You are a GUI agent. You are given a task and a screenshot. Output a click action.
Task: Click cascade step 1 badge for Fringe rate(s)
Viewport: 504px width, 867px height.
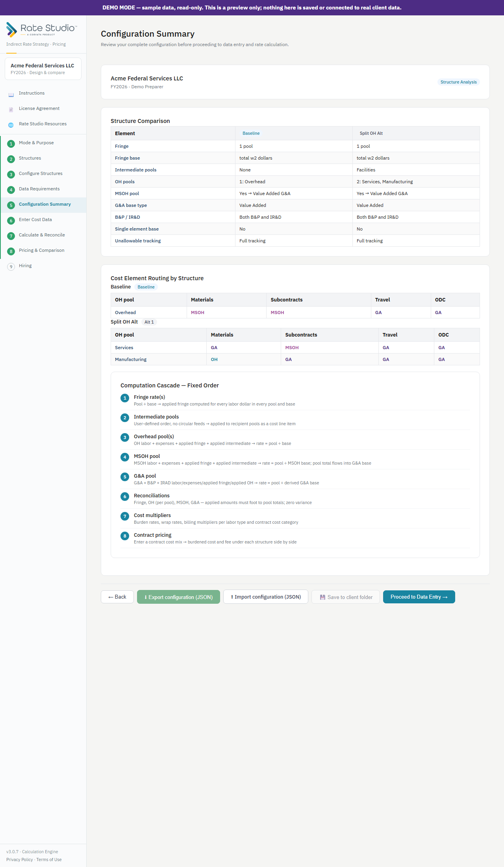[x=125, y=398]
